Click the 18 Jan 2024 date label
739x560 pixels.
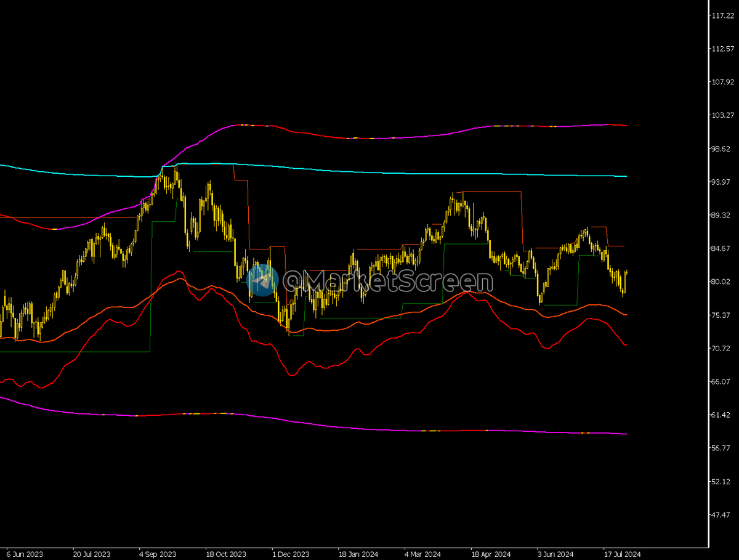(358, 554)
